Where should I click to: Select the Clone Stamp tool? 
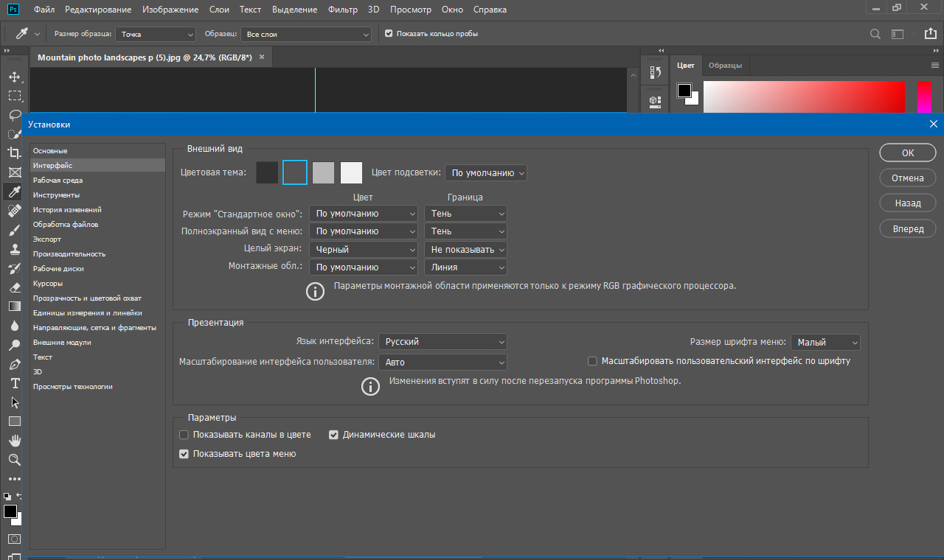point(14,249)
